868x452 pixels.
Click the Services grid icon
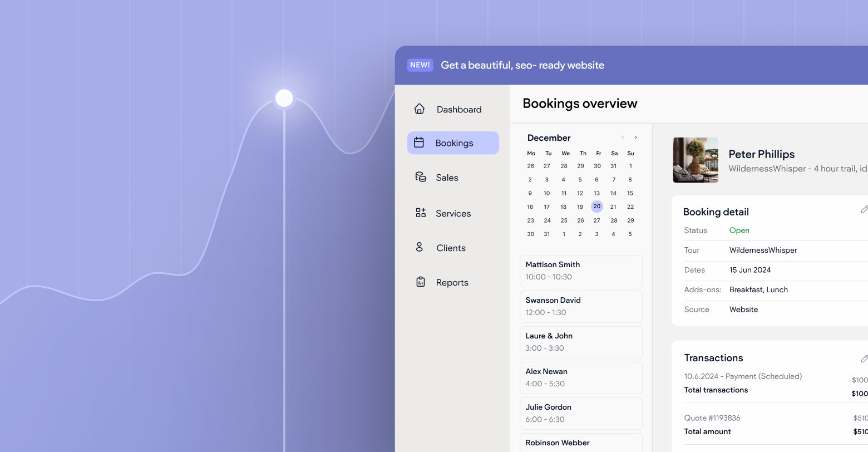[x=421, y=213]
